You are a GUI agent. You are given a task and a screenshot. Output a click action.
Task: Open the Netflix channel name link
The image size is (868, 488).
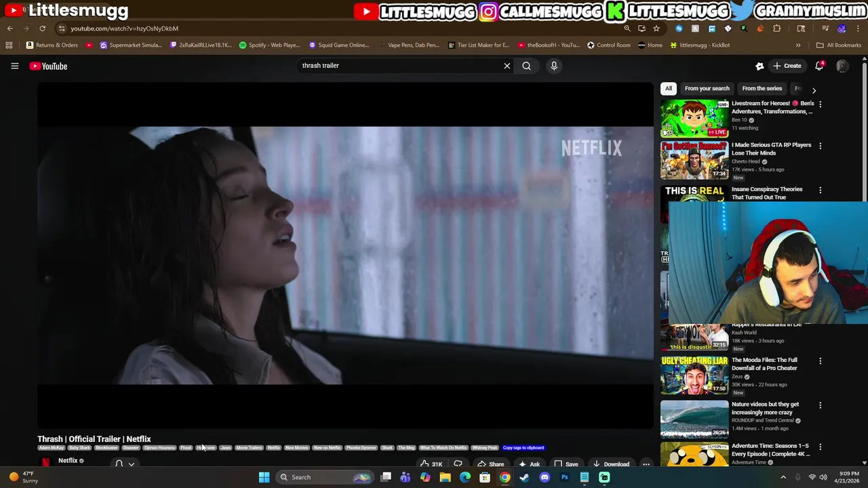click(x=68, y=461)
